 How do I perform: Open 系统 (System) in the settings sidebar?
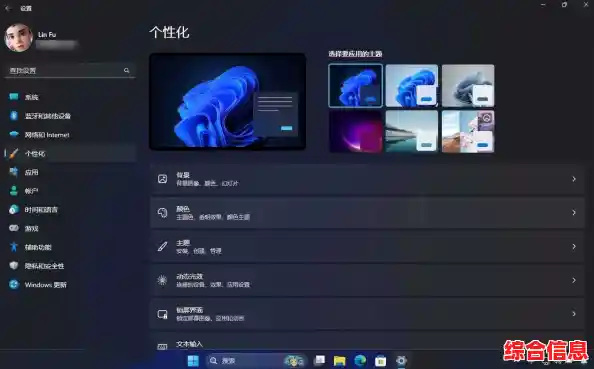tap(70, 97)
